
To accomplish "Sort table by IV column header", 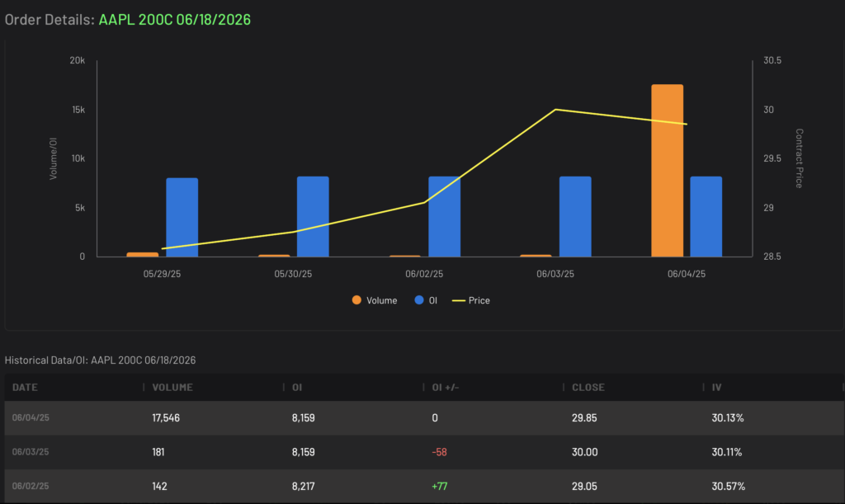I will click(716, 387).
